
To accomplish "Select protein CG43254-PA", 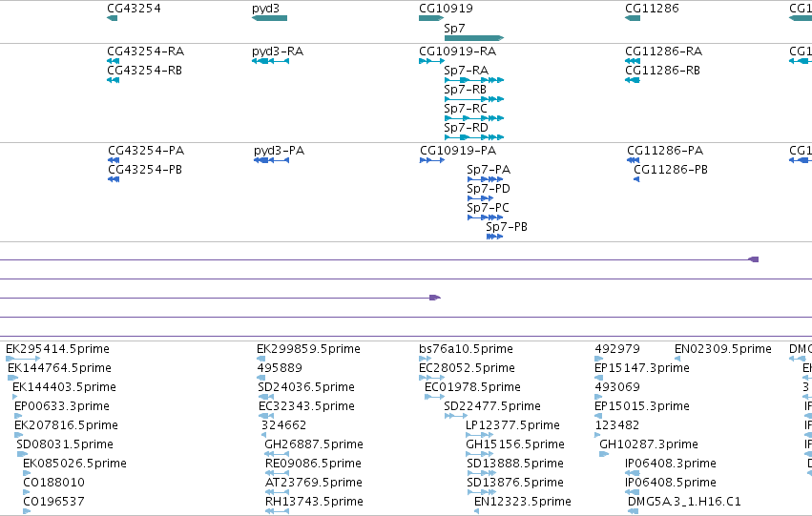I will tap(114, 160).
